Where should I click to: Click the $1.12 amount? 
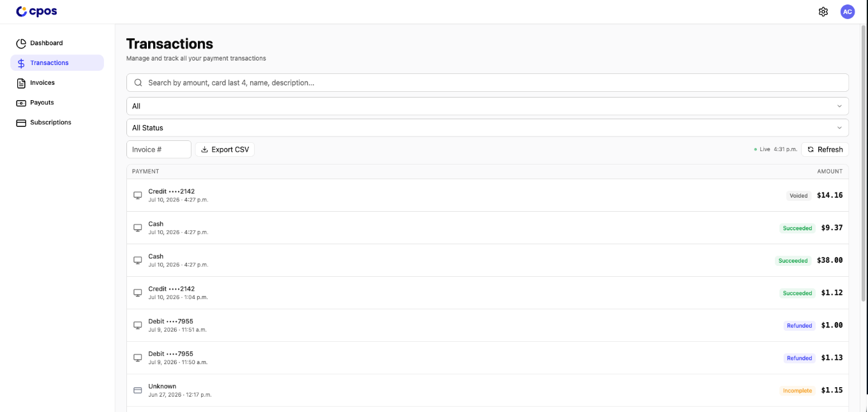point(832,293)
